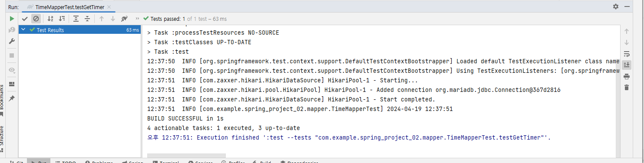Pin the current run tab
The width and height of the screenshot is (644, 163).
(12, 98)
